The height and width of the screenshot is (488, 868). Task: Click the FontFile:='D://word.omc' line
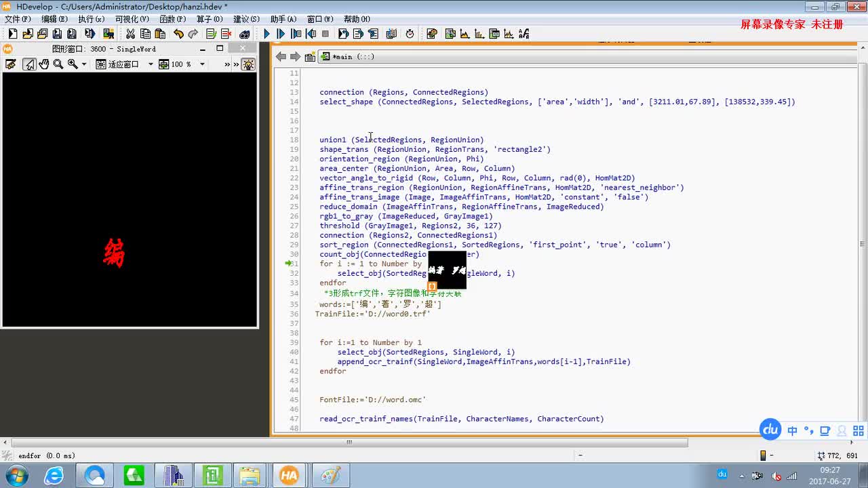click(372, 400)
